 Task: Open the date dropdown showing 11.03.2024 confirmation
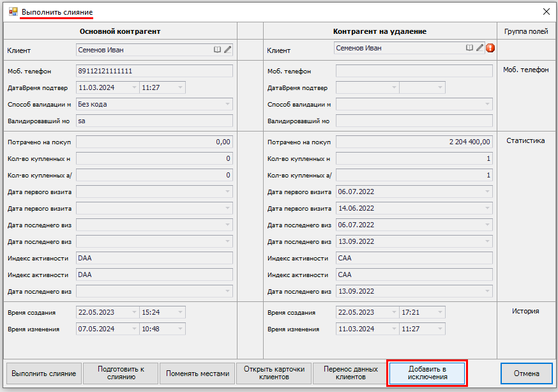tap(133, 87)
